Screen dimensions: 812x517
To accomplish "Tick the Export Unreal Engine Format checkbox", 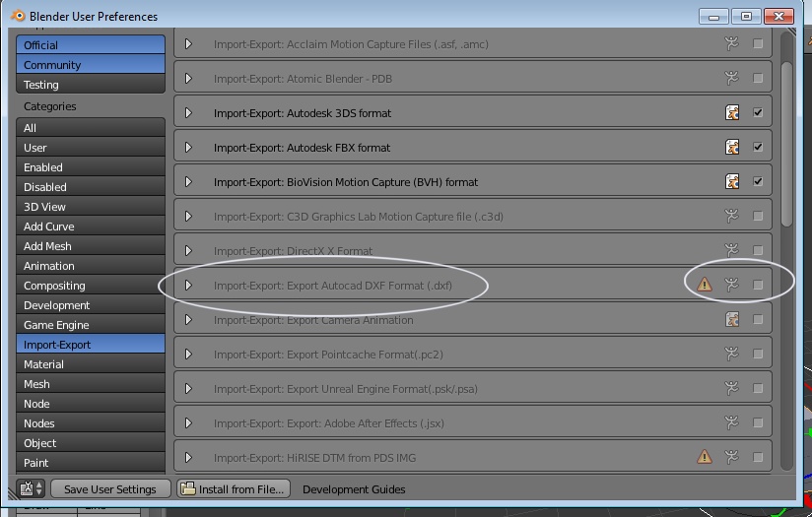I will (x=758, y=388).
